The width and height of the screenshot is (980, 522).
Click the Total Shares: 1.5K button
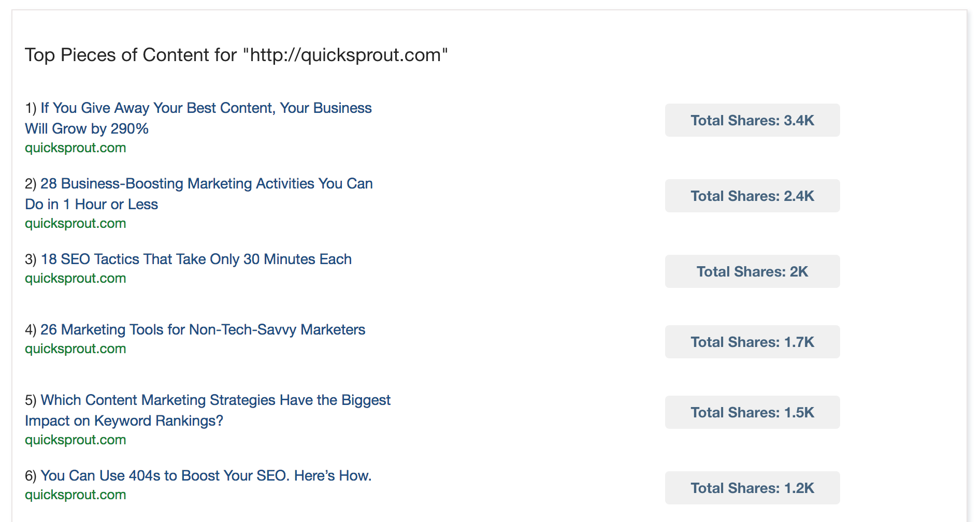point(752,413)
